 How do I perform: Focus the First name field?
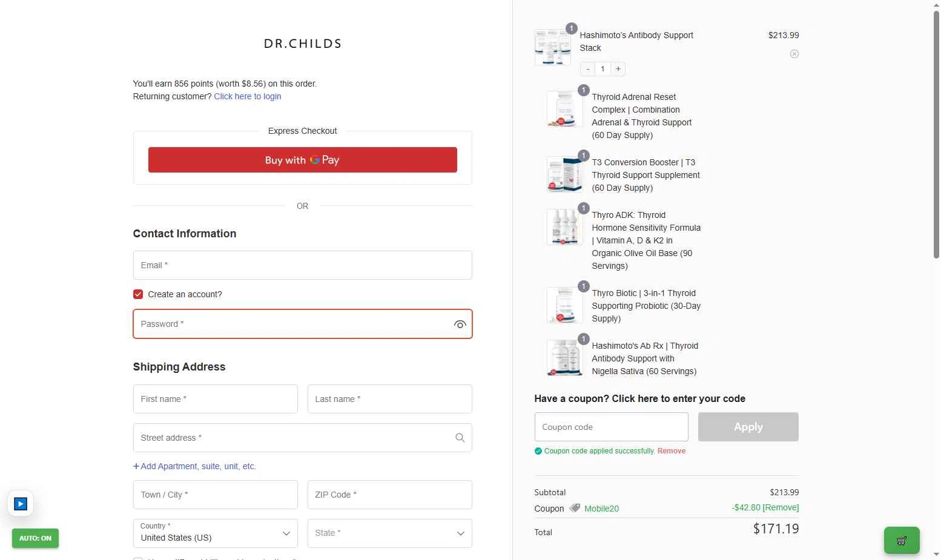point(216,399)
